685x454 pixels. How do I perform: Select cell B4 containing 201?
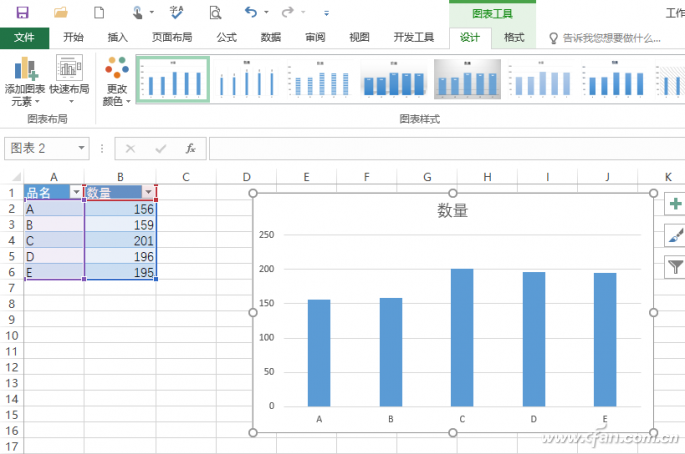coord(120,240)
